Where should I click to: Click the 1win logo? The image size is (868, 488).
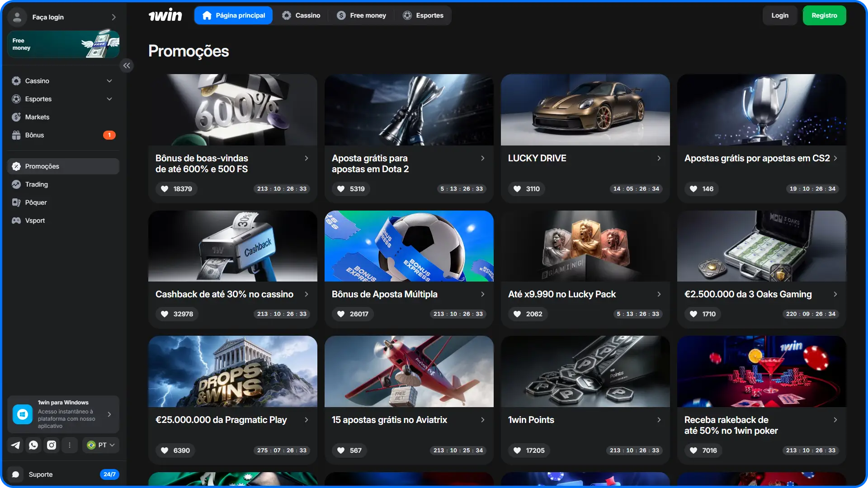pos(165,15)
